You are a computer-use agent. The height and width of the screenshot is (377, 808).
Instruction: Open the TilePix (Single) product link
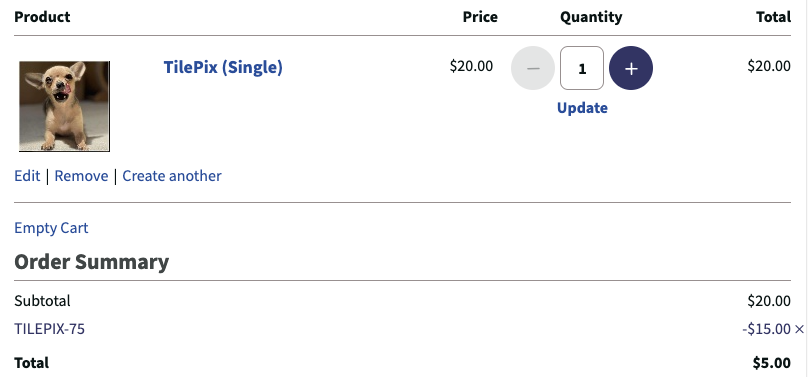223,67
